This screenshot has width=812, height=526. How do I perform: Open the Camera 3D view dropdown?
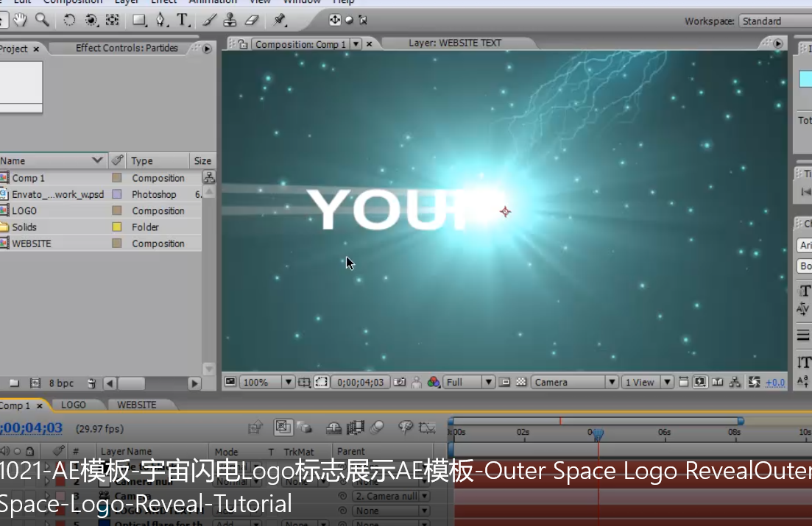click(575, 382)
